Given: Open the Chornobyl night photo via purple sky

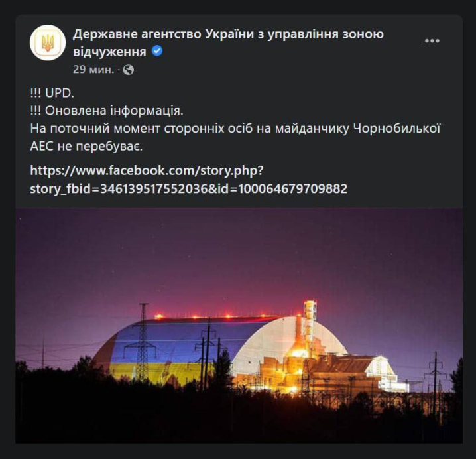Looking at the screenshot, I should coord(239,252).
